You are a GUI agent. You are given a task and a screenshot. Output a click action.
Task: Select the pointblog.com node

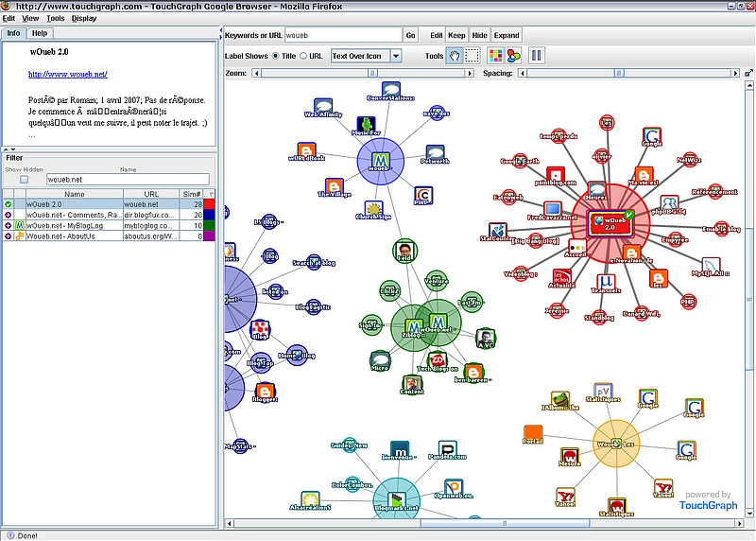coord(555,175)
